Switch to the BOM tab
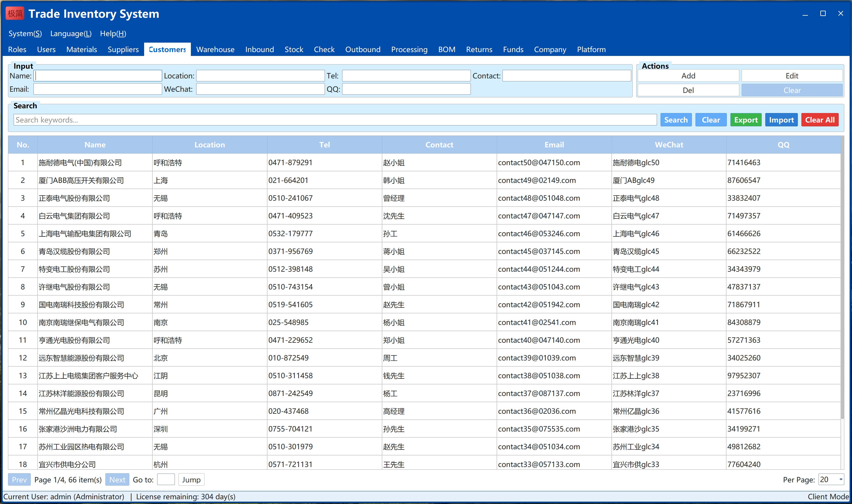The height and width of the screenshot is (504, 852). (447, 50)
